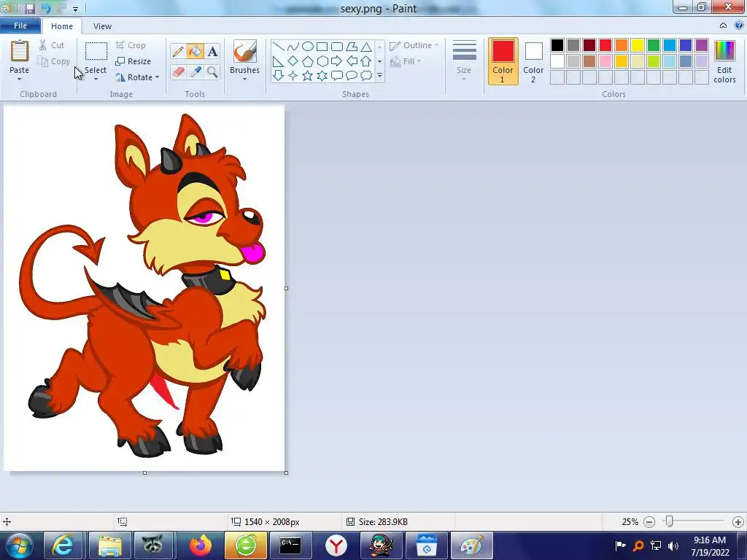Open Windows Explorer folder from taskbar

click(109, 545)
